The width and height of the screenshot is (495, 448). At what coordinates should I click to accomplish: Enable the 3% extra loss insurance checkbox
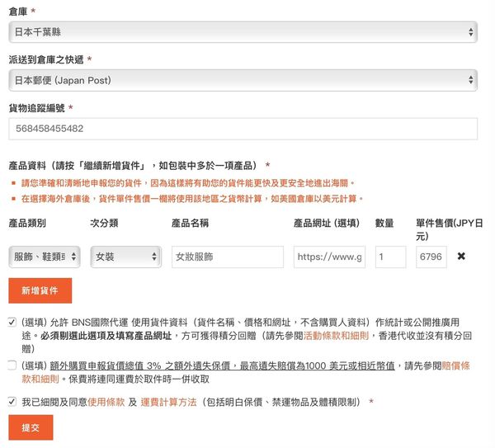[12, 365]
